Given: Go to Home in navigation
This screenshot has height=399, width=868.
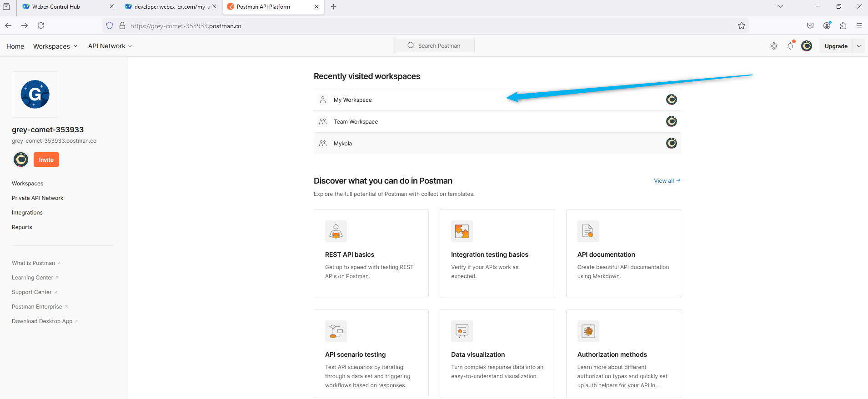Looking at the screenshot, I should tap(15, 46).
